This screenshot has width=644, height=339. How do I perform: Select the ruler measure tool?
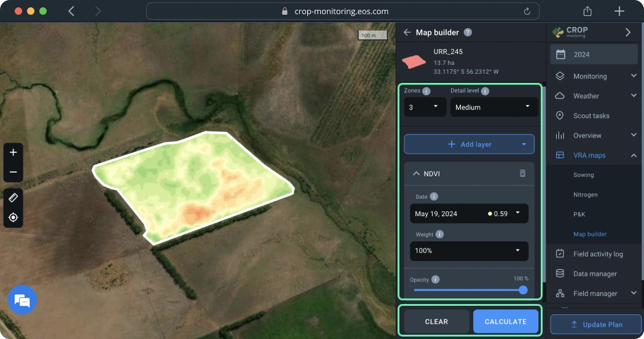point(13,197)
